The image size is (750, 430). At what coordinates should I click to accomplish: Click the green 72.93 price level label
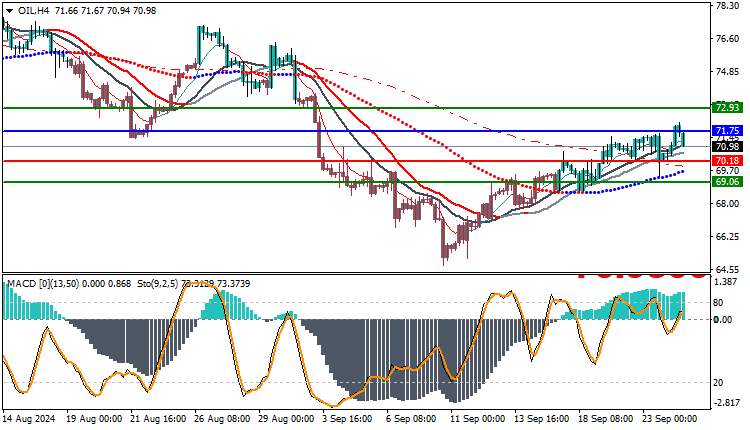point(727,108)
